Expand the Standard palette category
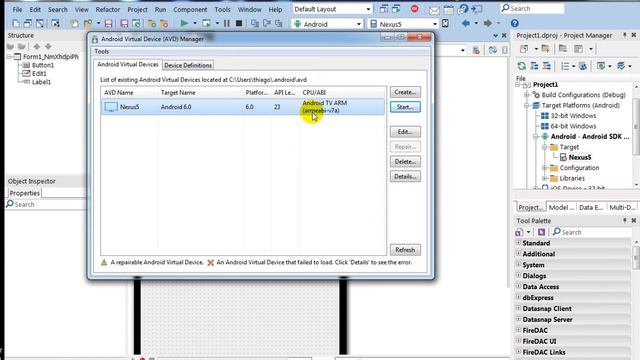This screenshot has height=360, width=640. coord(518,243)
